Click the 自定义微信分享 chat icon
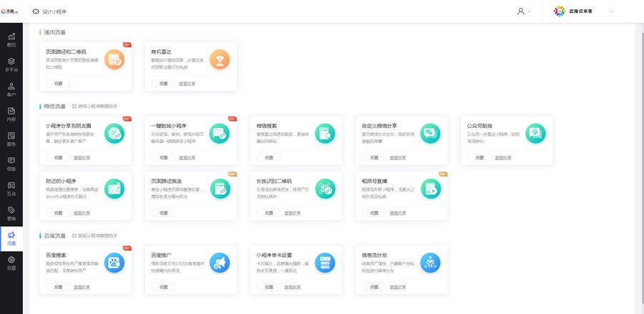 tap(430, 133)
